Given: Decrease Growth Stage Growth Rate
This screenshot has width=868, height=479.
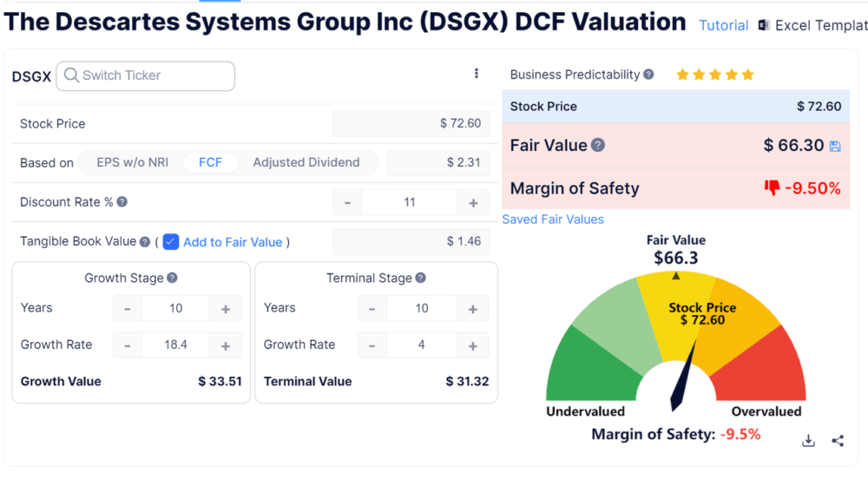Looking at the screenshot, I should point(128,345).
